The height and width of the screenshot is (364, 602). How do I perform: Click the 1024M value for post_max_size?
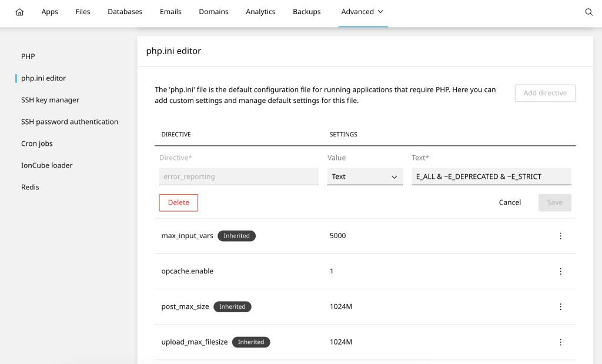tap(341, 307)
